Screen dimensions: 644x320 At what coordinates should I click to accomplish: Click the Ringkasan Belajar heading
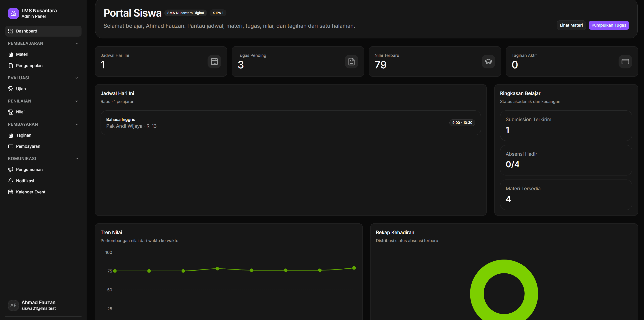coord(520,93)
